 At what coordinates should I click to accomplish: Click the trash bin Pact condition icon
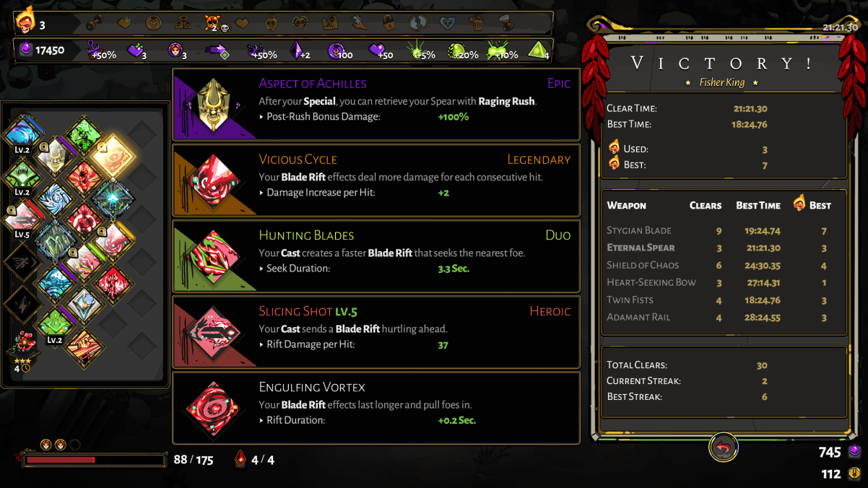(477, 23)
